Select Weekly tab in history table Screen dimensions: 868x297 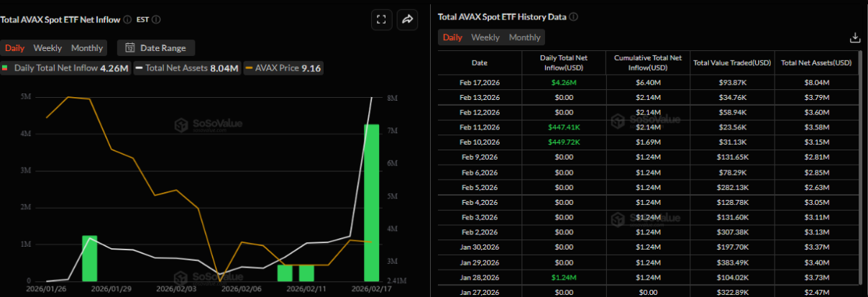[x=485, y=37]
